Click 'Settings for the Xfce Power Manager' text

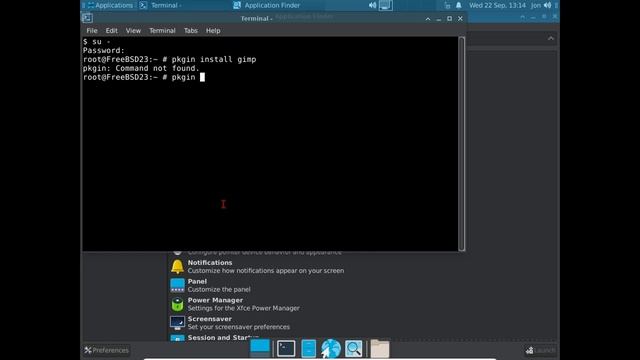(x=244, y=309)
